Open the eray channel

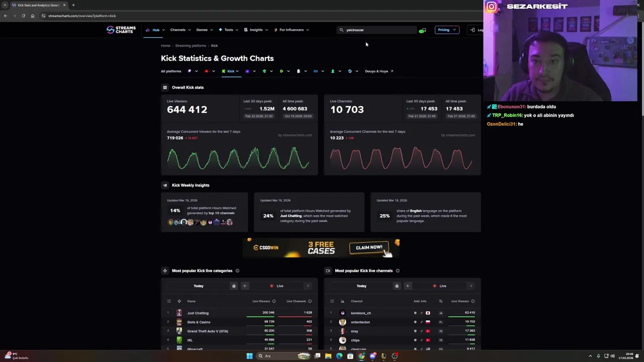click(x=355, y=331)
